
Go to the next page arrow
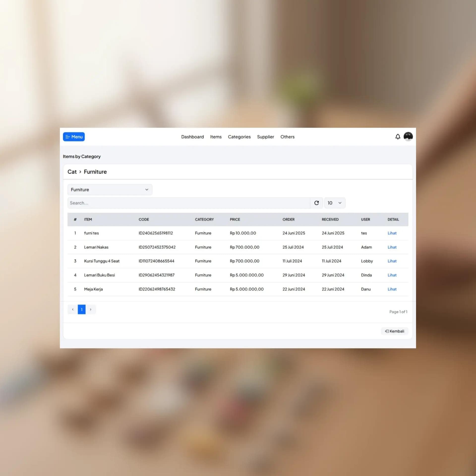pyautogui.click(x=91, y=309)
